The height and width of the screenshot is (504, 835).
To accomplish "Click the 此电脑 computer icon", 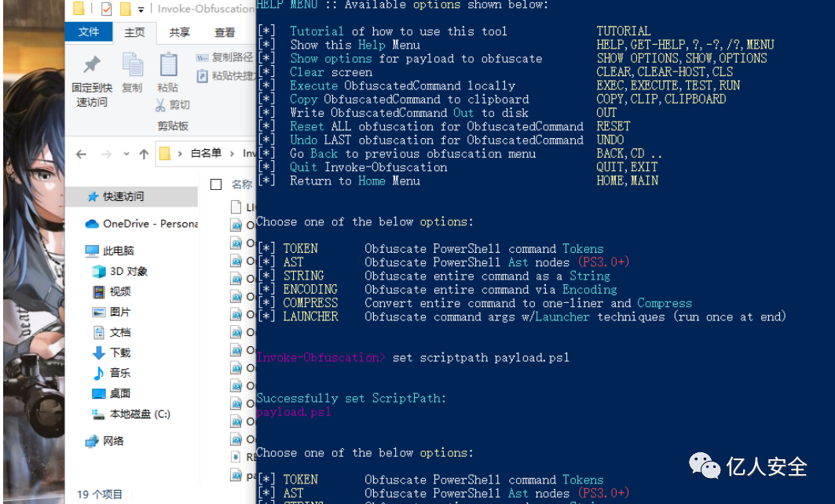I will point(92,250).
